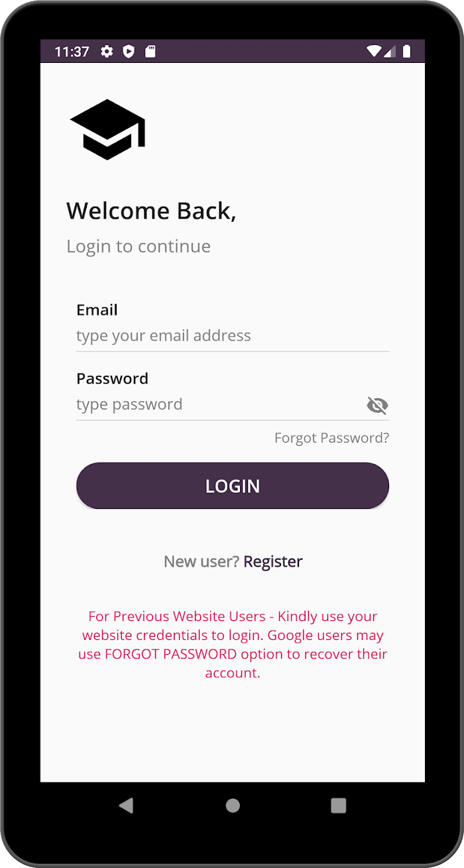This screenshot has height=868, width=464.
Task: Toggle password visibility eye icon
Action: (x=377, y=405)
